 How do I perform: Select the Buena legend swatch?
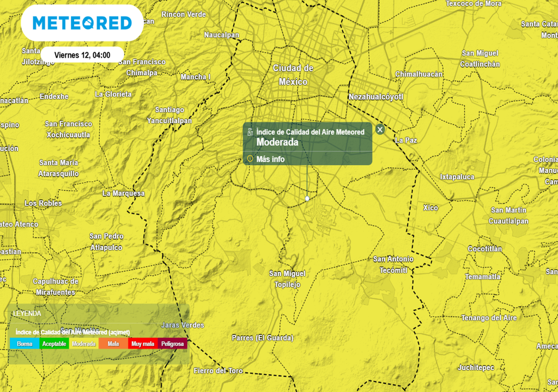pos(25,344)
